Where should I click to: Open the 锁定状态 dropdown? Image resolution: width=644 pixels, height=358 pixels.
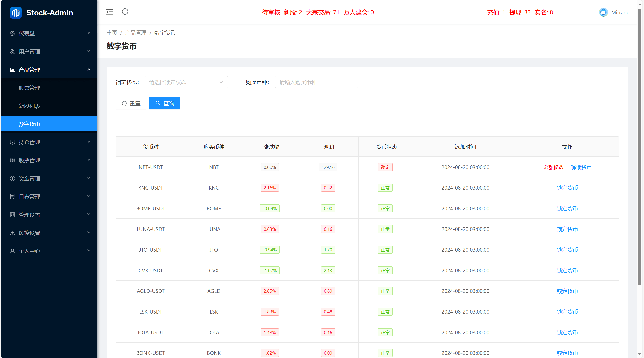click(186, 82)
